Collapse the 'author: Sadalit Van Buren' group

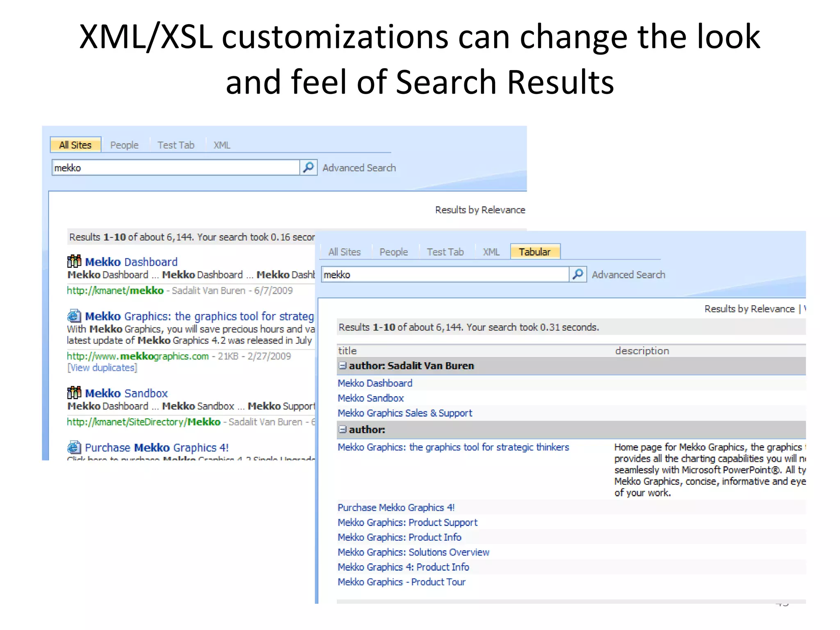[x=342, y=365]
